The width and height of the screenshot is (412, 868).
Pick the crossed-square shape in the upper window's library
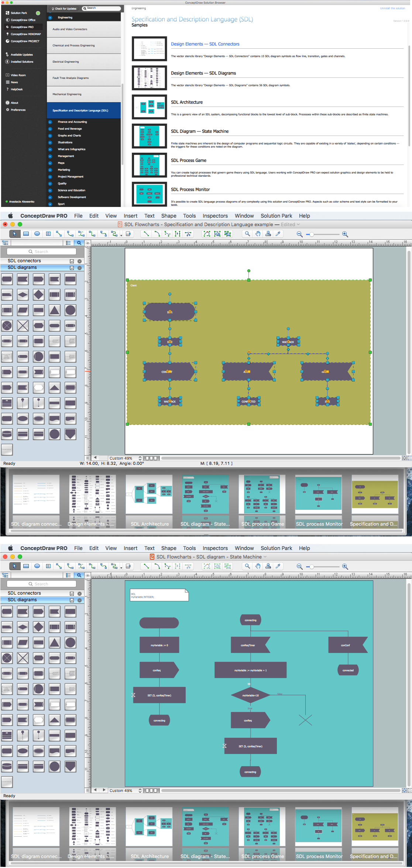pyautogui.click(x=23, y=326)
